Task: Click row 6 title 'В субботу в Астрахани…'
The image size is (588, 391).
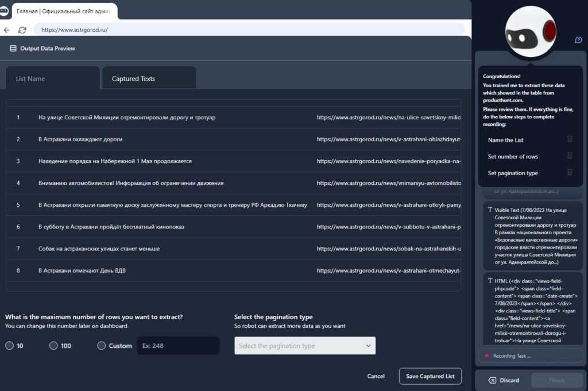Action: [111, 227]
